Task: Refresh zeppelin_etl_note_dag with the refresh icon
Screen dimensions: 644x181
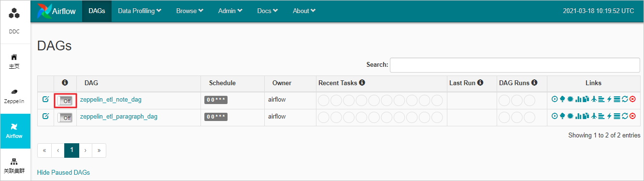Action: pyautogui.click(x=625, y=99)
